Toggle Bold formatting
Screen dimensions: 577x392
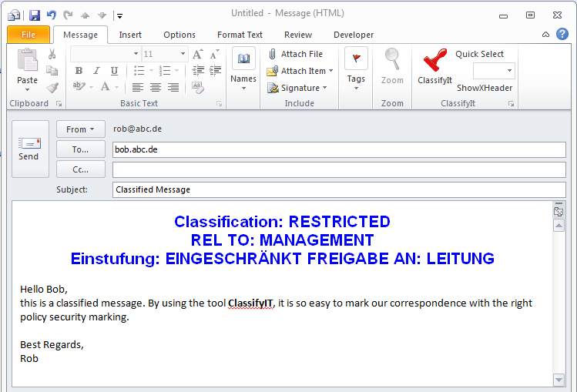[79, 71]
